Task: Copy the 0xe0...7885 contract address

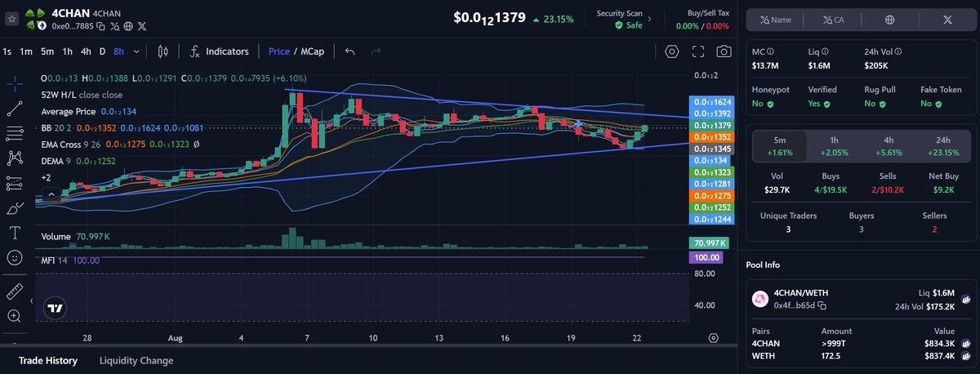Action: click(100, 27)
